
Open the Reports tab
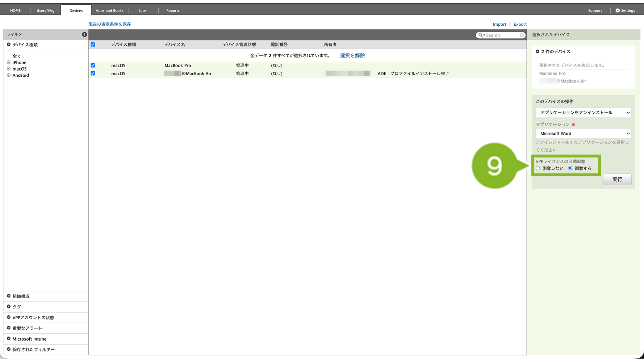click(173, 10)
